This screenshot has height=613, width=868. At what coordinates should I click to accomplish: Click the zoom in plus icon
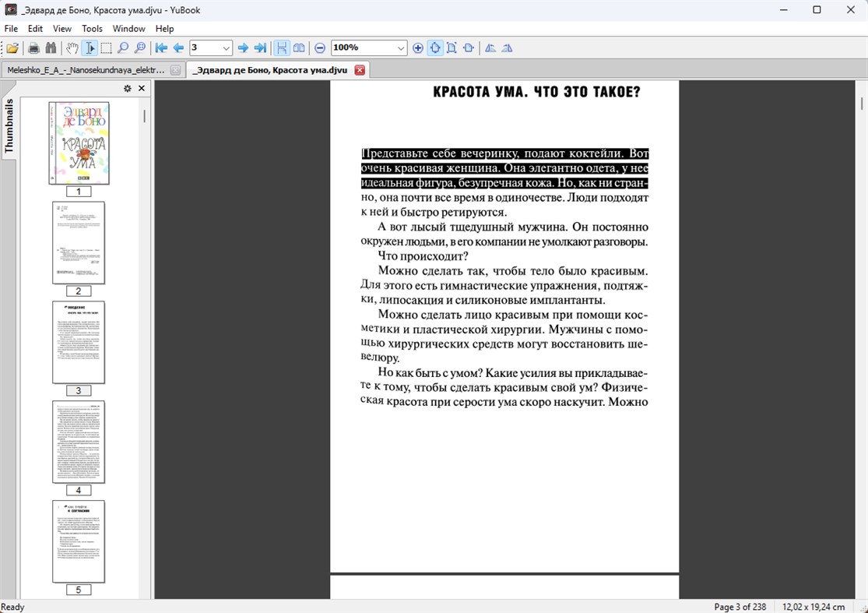point(418,48)
